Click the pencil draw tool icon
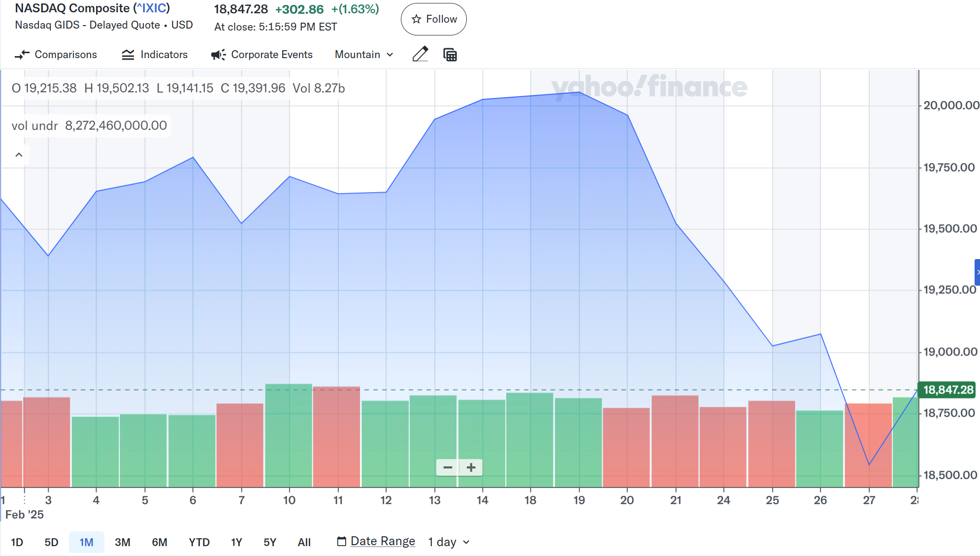Screen dimensions: 980x556 [x=420, y=54]
